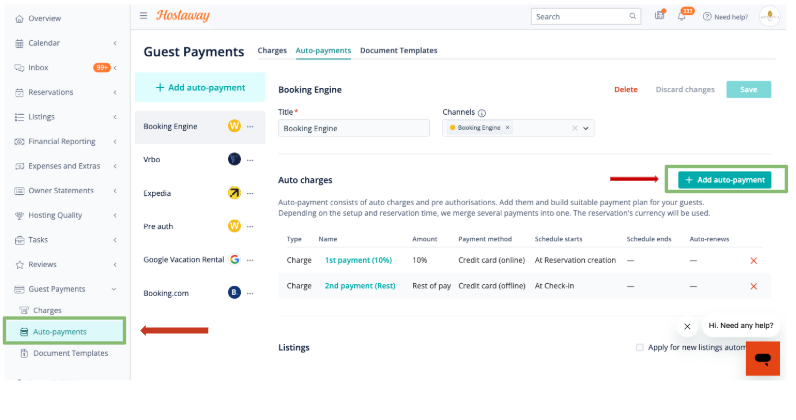Delete the 1st payment (10%) charge row
The image size is (796, 420).
(753, 261)
